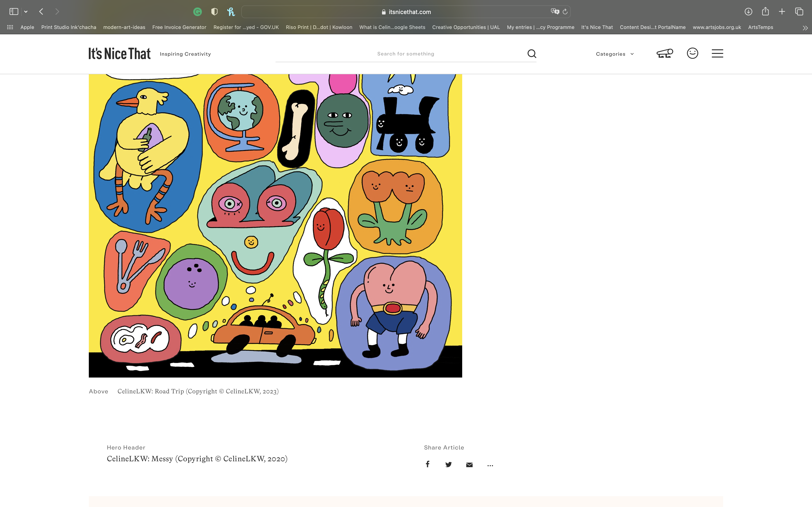Open the hamburger menu
This screenshot has width=812, height=507.
coord(717,53)
